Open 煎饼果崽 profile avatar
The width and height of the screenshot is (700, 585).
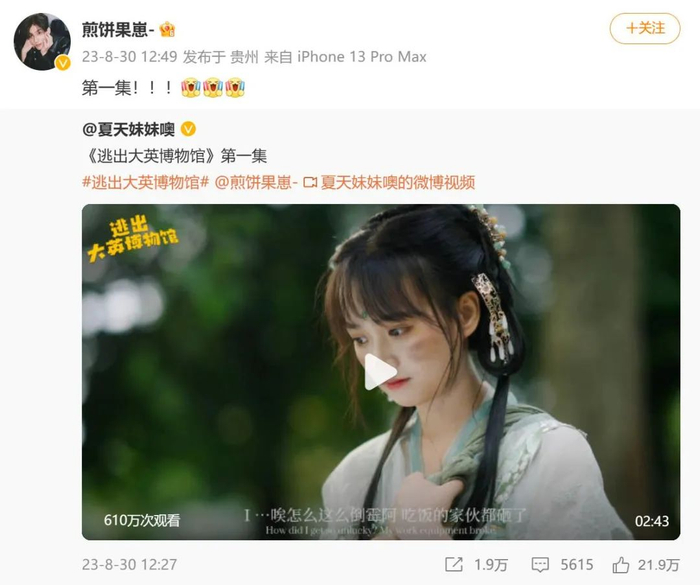pyautogui.click(x=42, y=41)
